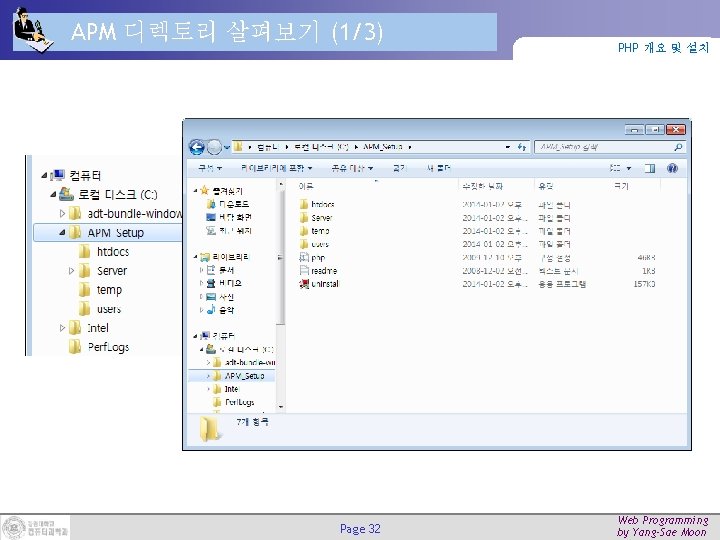Select the temp folder icon in the file list

(304, 231)
